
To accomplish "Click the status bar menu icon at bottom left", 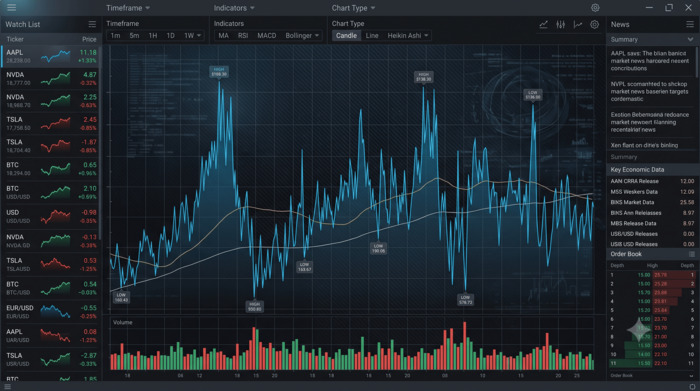I will (x=8, y=387).
